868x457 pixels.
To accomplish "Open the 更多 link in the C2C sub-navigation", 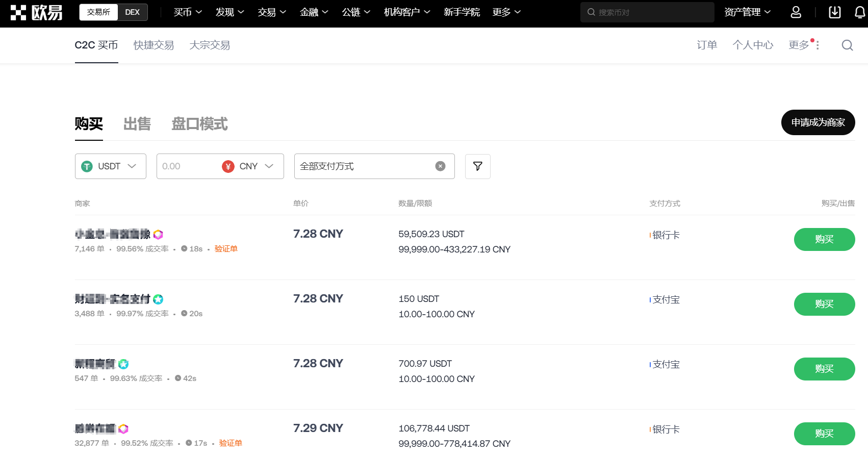I will [799, 45].
